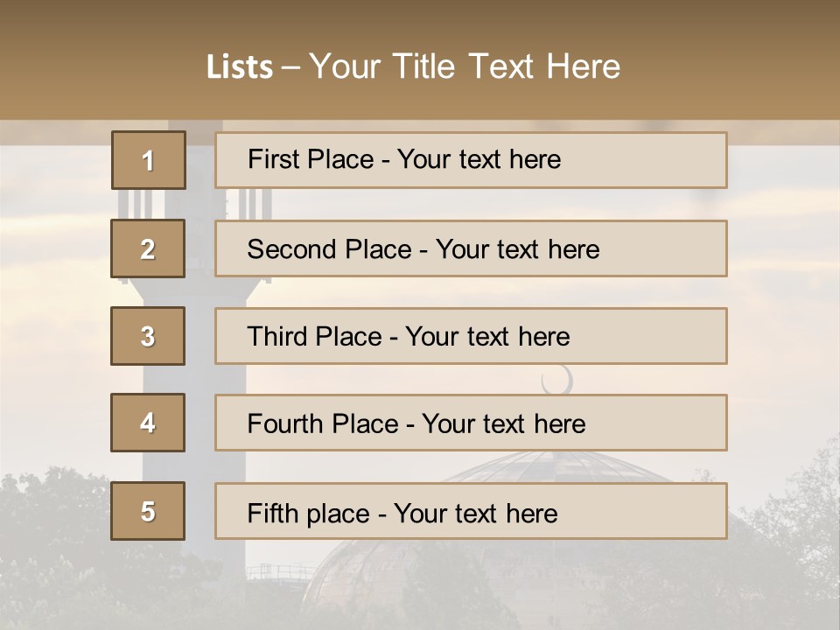
Task: Select "Your Title Text Here" title text
Action: [465, 67]
